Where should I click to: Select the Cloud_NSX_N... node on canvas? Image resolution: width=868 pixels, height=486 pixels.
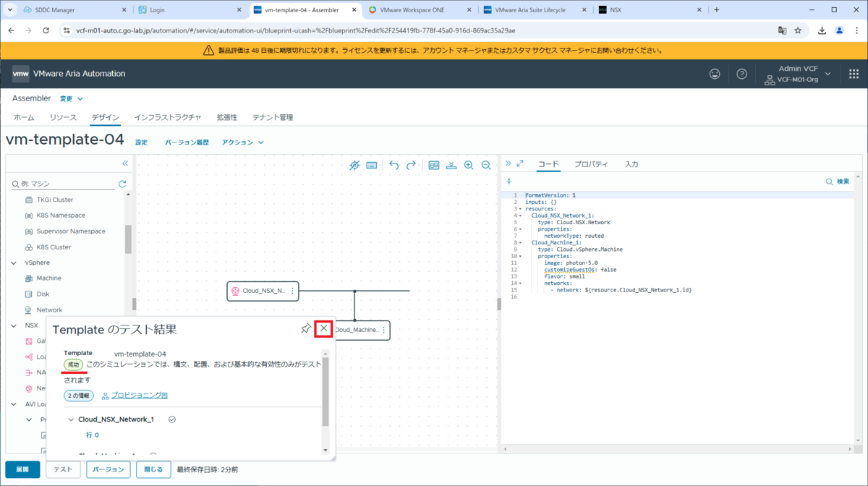(263, 291)
